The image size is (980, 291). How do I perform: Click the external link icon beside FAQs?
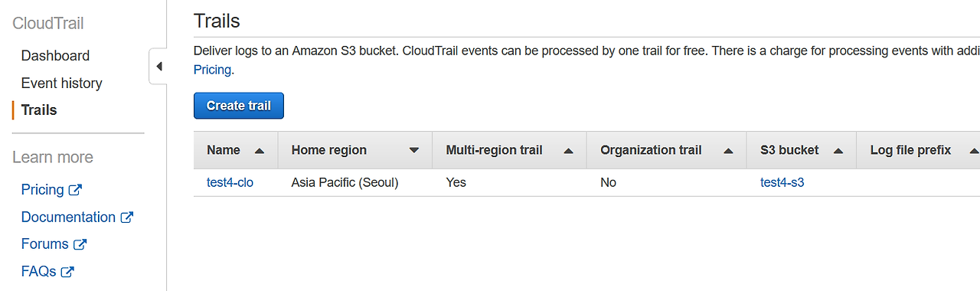[67, 271]
